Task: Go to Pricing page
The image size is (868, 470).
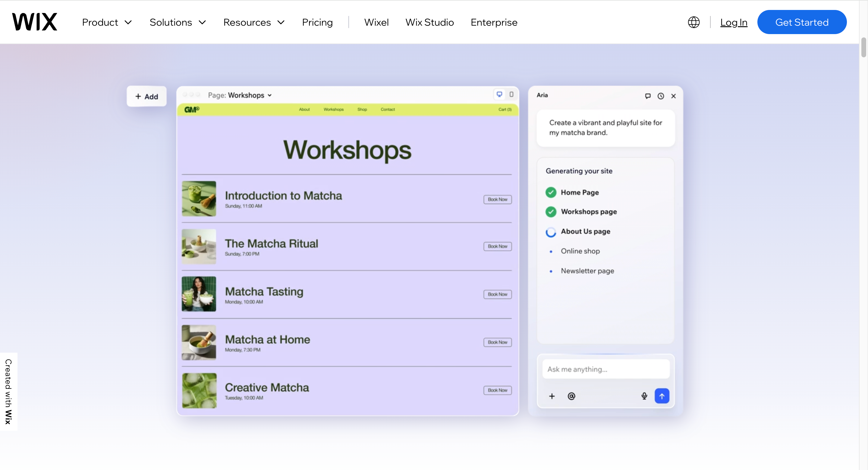Action: point(317,22)
